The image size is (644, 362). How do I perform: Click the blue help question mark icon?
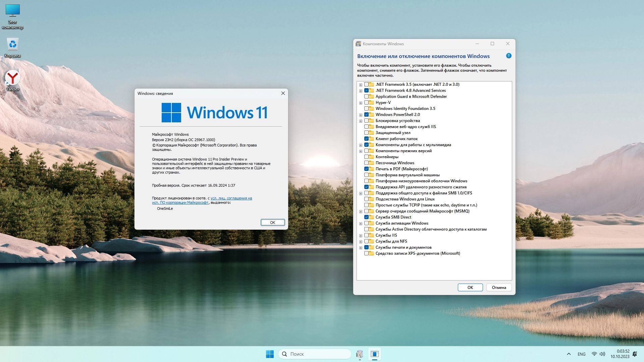coord(508,56)
